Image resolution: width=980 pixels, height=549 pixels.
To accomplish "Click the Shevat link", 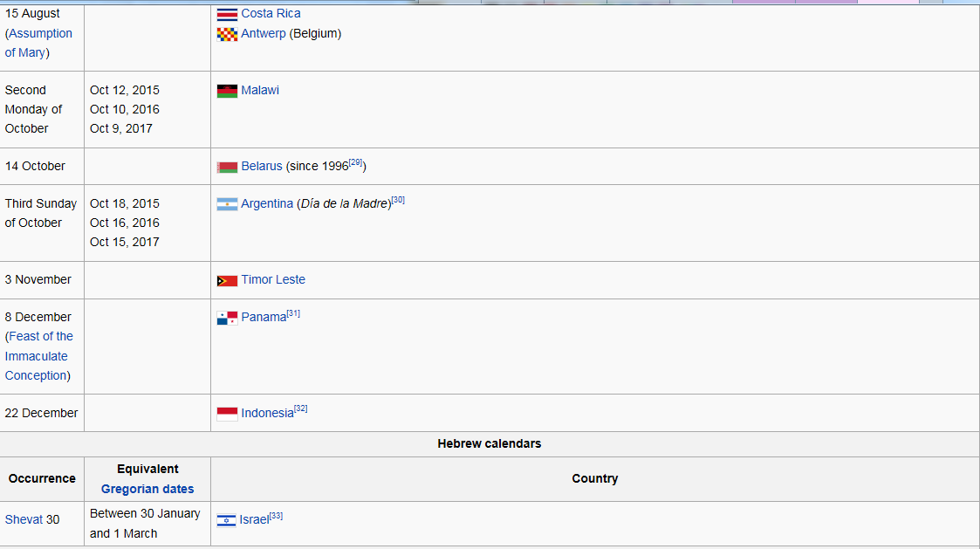I will pyautogui.click(x=24, y=519).
